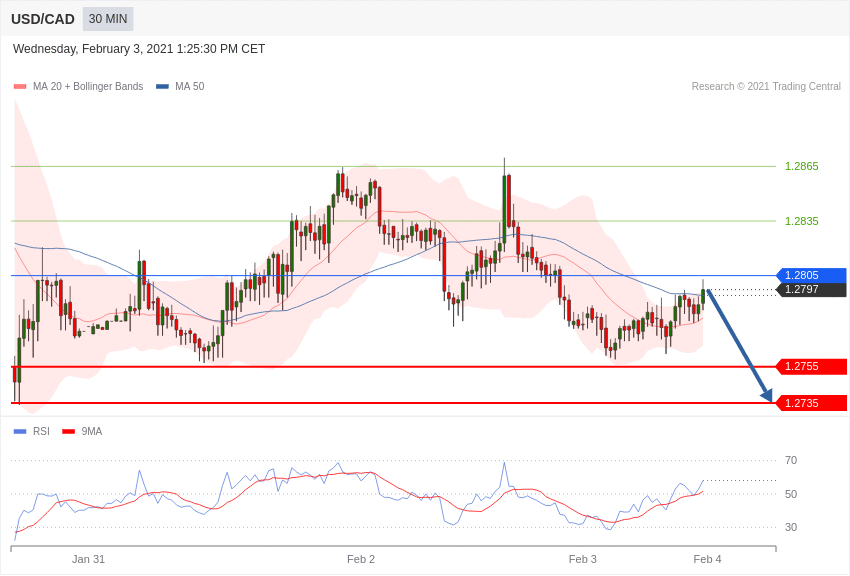Click the chart timestamp Wednesday, February 3, 2021

click(x=139, y=49)
